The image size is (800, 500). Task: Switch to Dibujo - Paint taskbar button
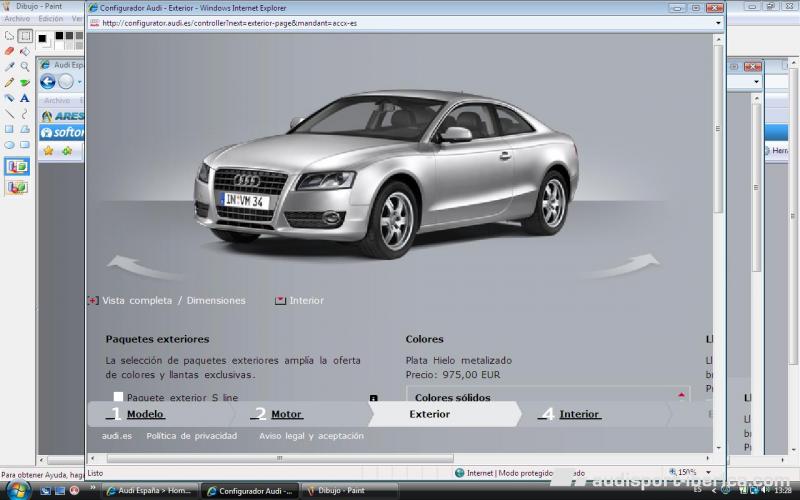(350, 491)
